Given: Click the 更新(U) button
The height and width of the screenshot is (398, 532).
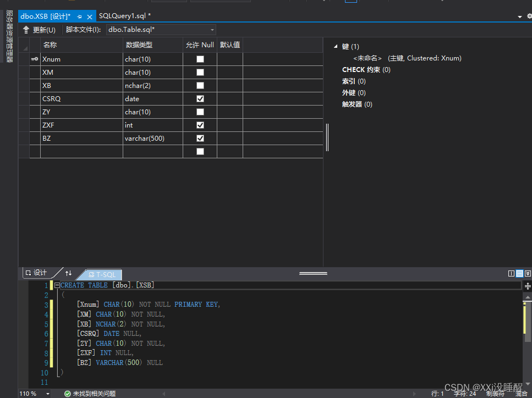Looking at the screenshot, I should 40,30.
